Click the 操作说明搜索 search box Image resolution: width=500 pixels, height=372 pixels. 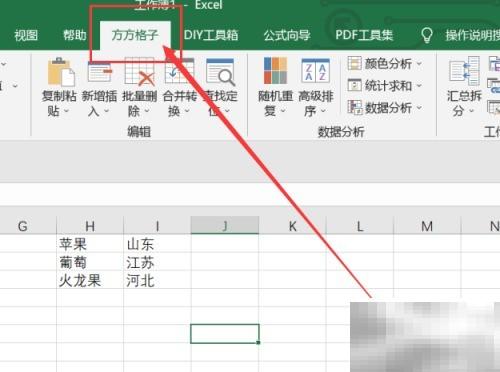click(473, 35)
